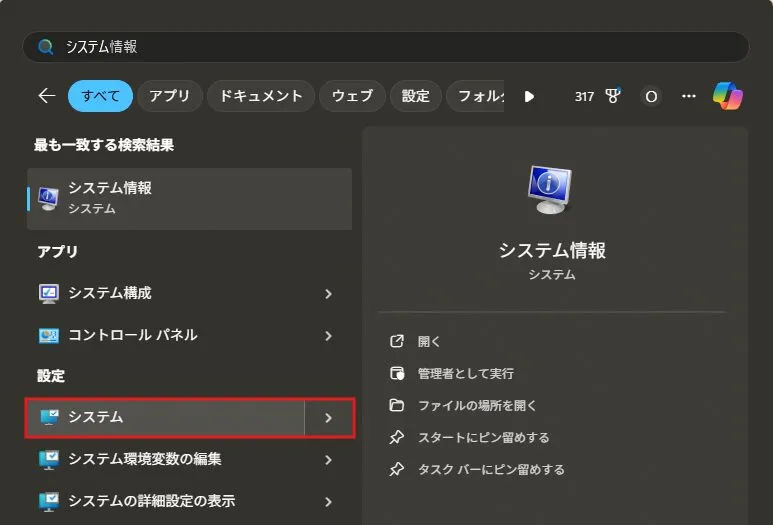Click the 開く open-external icon
Image resolution: width=773 pixels, height=525 pixels.
[397, 341]
